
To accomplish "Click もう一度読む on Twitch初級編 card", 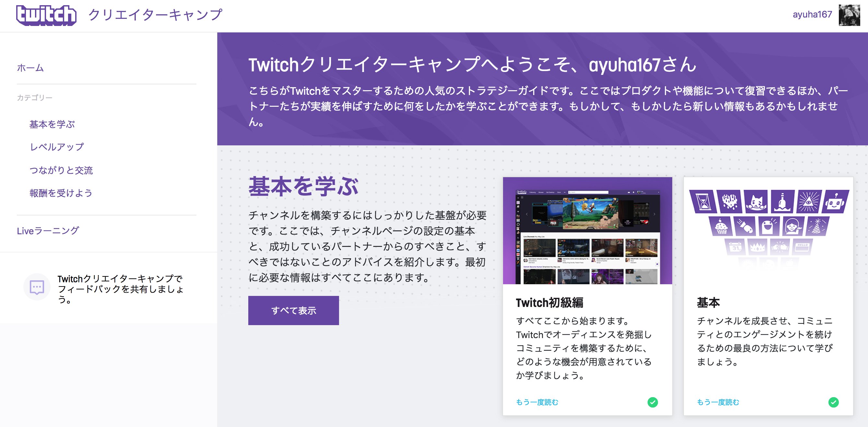I will [537, 402].
